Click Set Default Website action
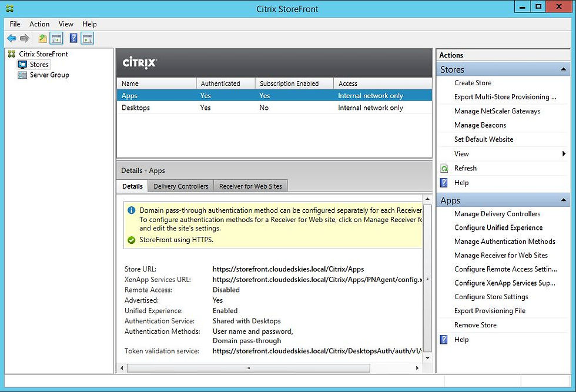 pyautogui.click(x=483, y=139)
